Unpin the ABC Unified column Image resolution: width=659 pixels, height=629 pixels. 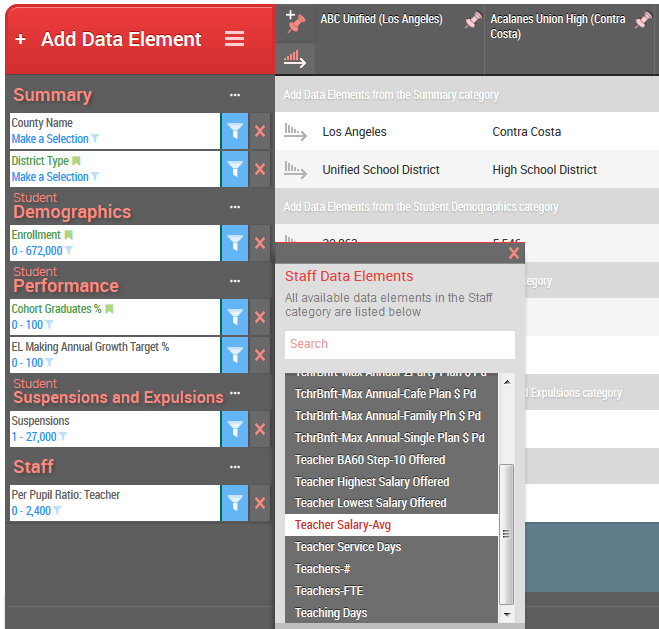473,21
